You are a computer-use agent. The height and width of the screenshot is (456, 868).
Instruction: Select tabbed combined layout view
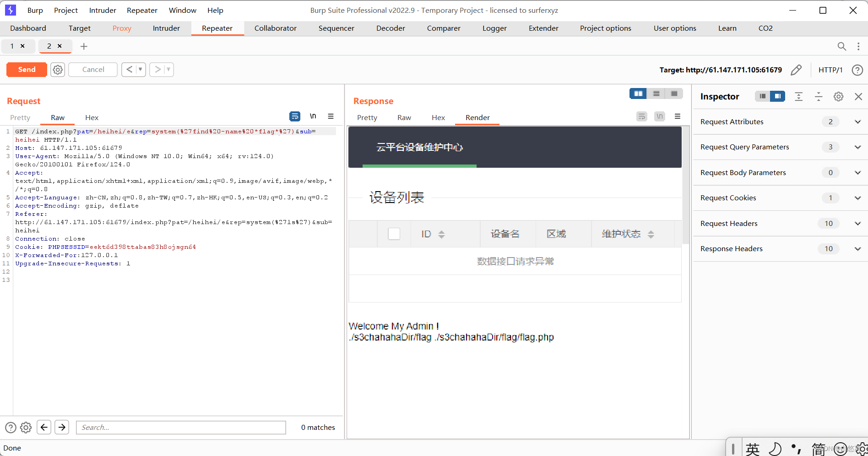point(674,93)
